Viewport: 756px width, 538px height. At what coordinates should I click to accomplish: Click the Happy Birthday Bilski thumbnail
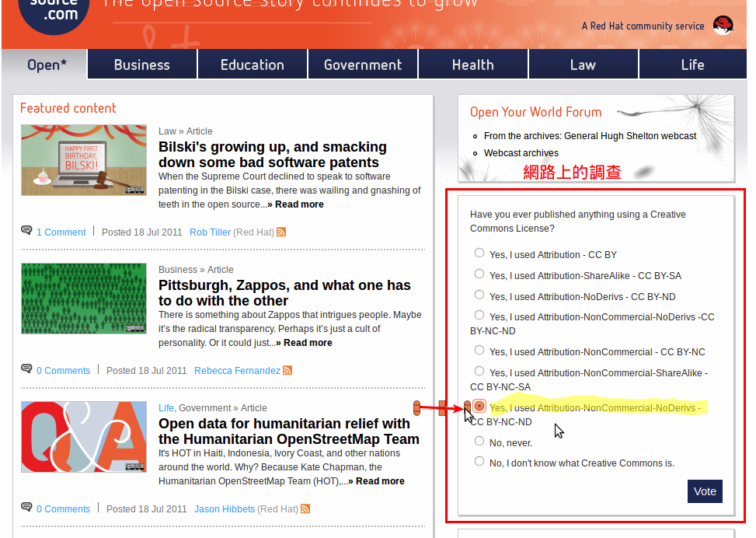[x=84, y=160]
